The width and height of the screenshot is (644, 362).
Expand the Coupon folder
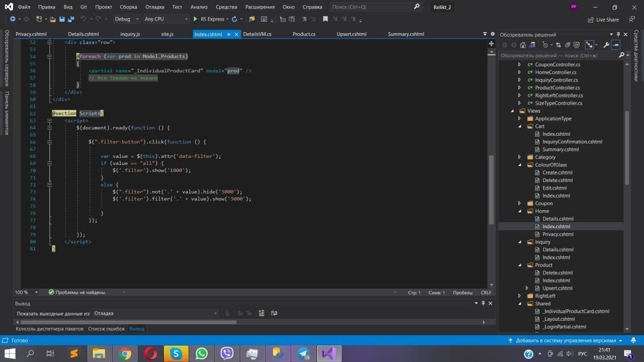520,203
